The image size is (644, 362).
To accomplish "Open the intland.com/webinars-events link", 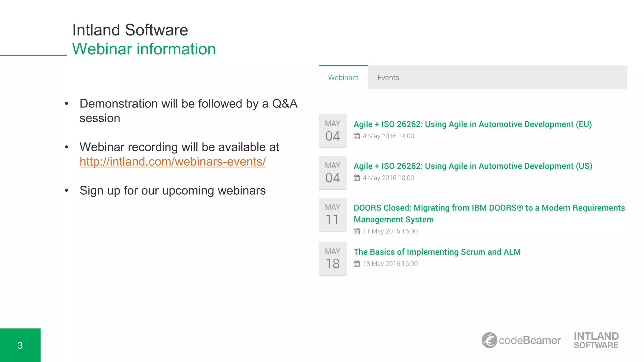I will pos(172,162).
